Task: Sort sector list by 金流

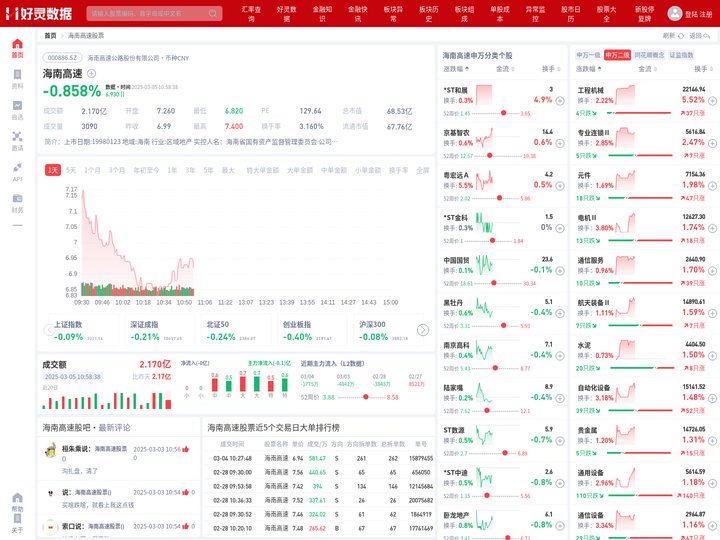Action: pyautogui.click(x=647, y=69)
